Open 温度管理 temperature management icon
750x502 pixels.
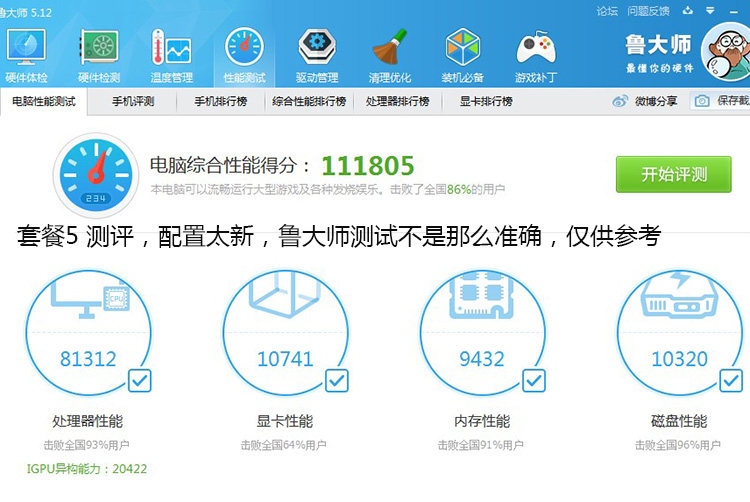pyautogui.click(x=171, y=47)
